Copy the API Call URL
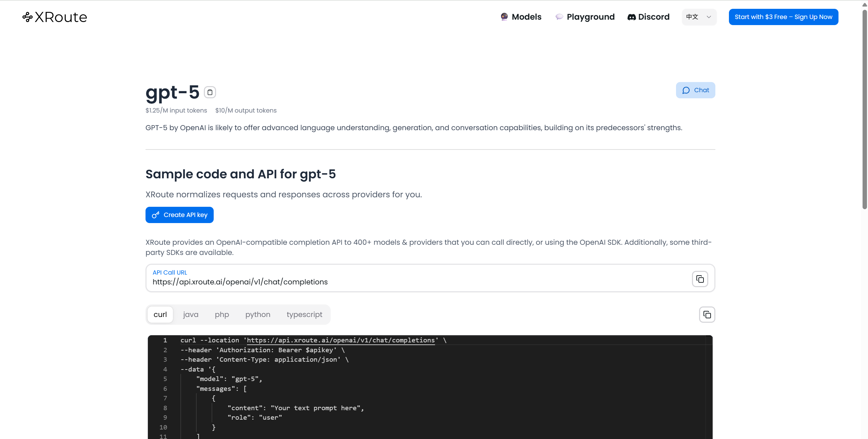 click(x=700, y=279)
